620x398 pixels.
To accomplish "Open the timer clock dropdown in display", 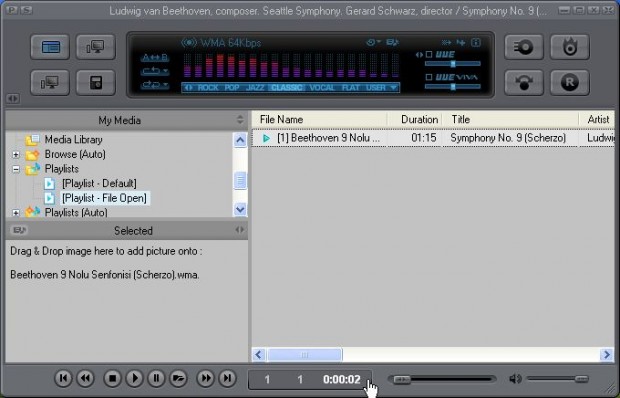I will coord(373,42).
